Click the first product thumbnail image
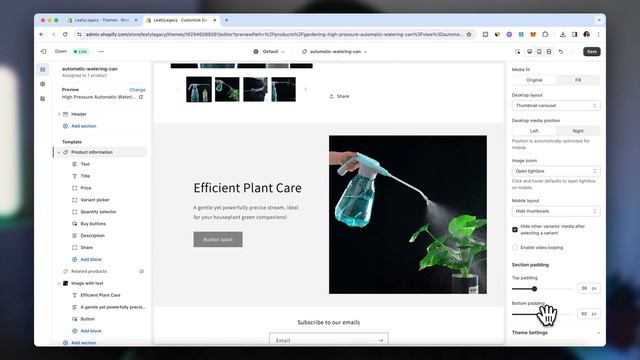 199,89
